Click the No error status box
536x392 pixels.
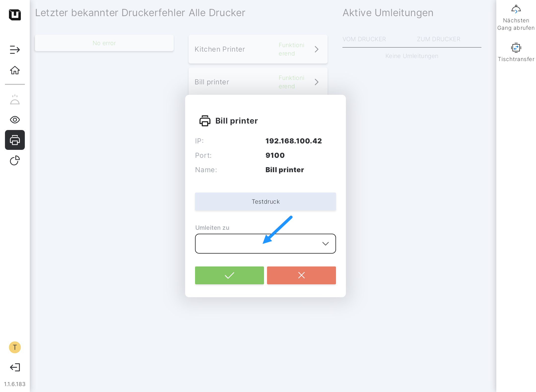104,43
